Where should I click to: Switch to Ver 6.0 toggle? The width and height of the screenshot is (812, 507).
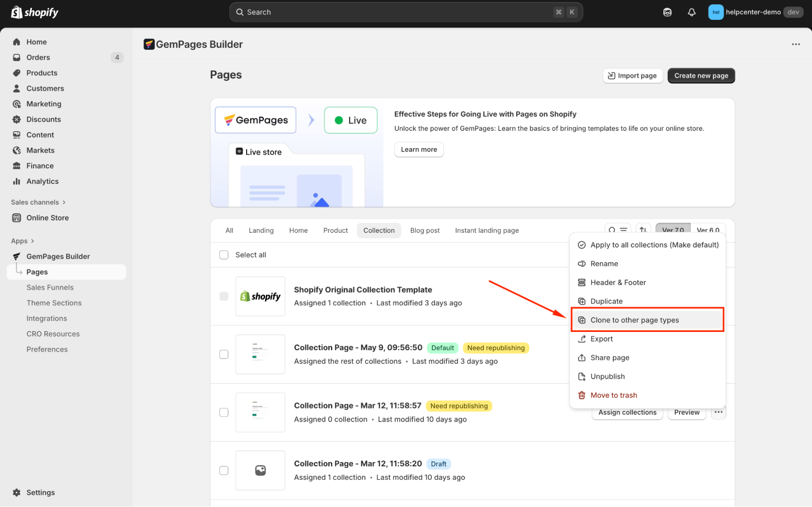coord(708,230)
